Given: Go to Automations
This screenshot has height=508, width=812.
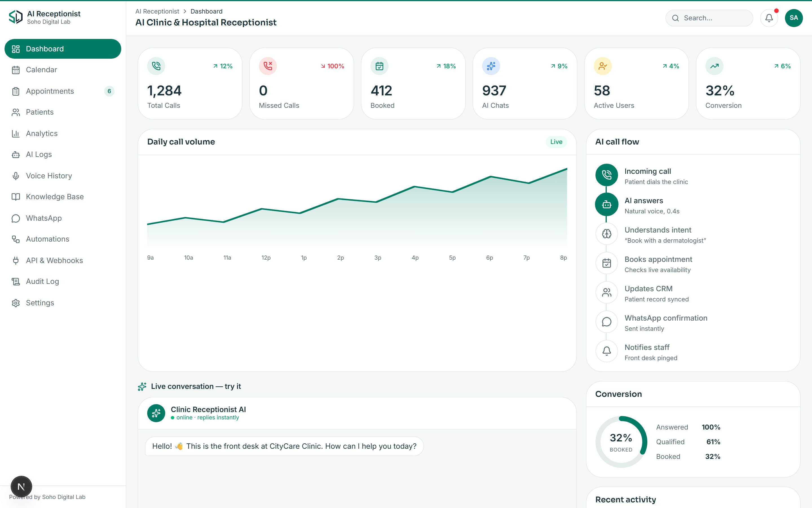Looking at the screenshot, I should 63,239.
